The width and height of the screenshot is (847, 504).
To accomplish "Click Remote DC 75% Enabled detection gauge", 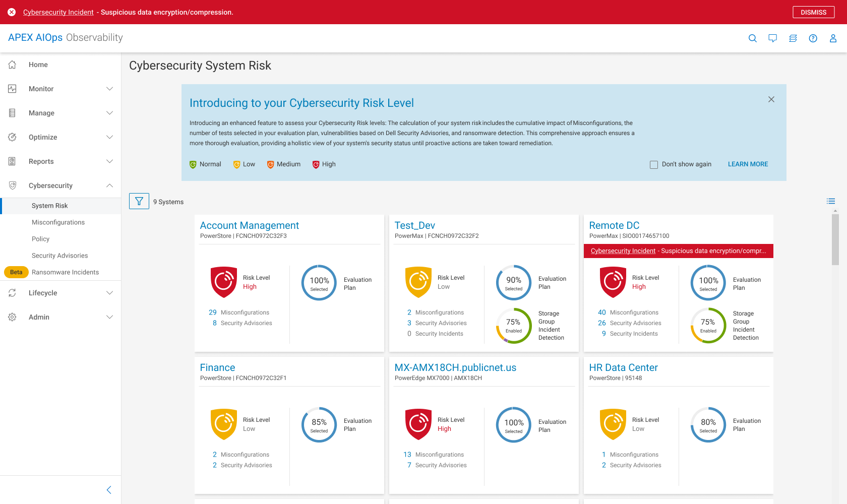I will click(x=708, y=326).
